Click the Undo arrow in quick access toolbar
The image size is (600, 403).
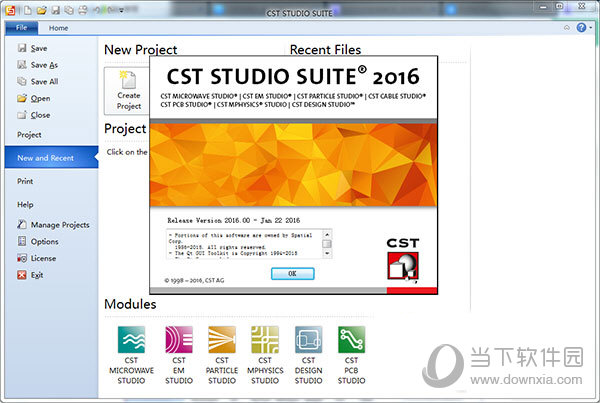[97, 10]
